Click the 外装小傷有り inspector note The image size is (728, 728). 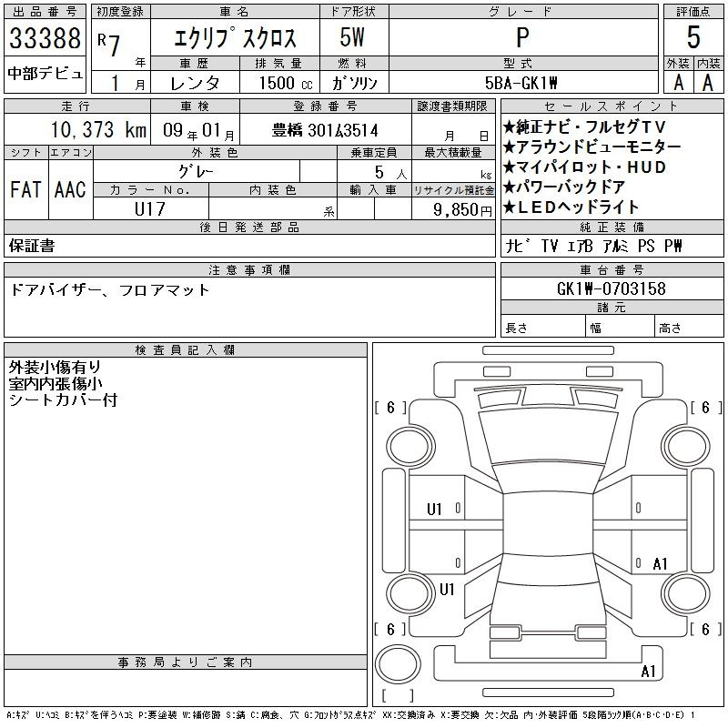point(55,368)
